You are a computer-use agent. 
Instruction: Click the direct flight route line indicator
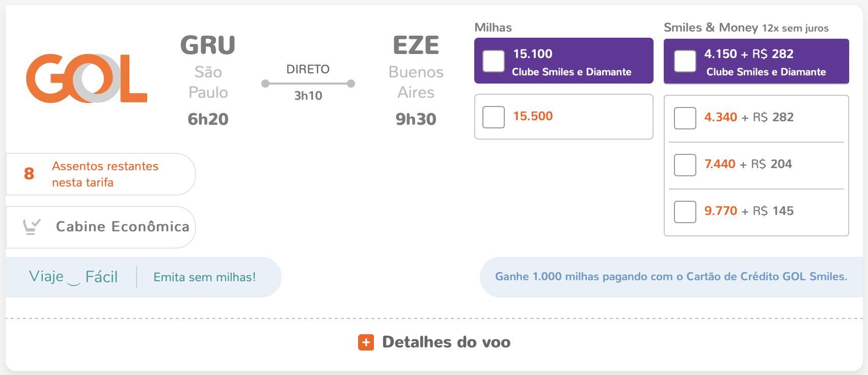pos(308,84)
